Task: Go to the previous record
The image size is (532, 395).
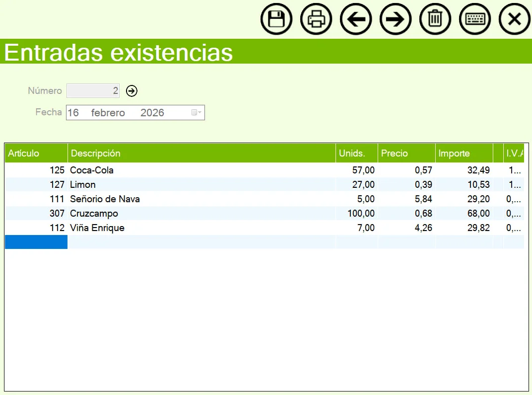Action: coord(356,19)
